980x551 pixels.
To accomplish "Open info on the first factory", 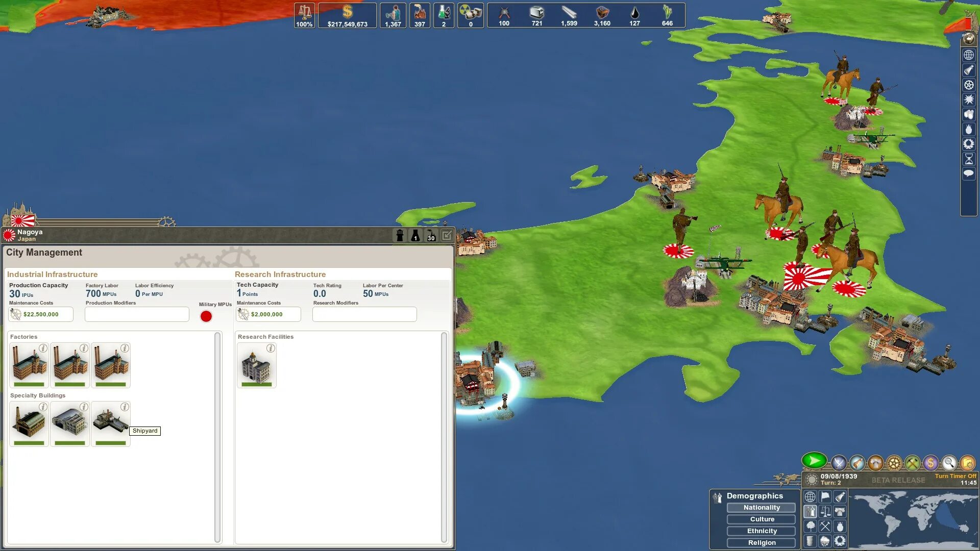I will coord(43,348).
